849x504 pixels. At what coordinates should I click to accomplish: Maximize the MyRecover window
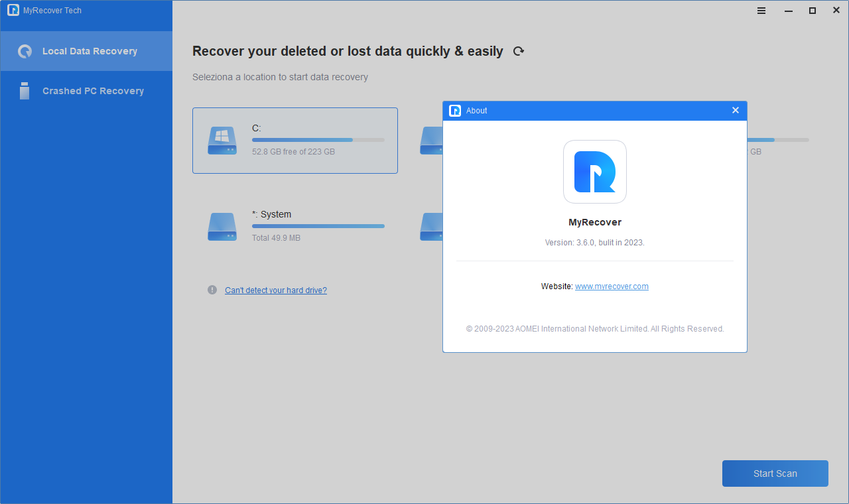pyautogui.click(x=813, y=11)
